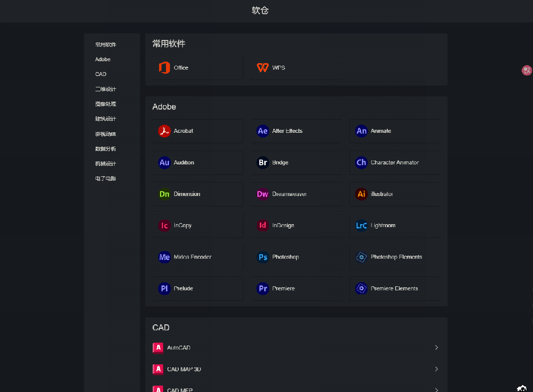Screen dimensions: 533x392
Task: Click the AutoCAD red A icon
Action: tap(158, 348)
